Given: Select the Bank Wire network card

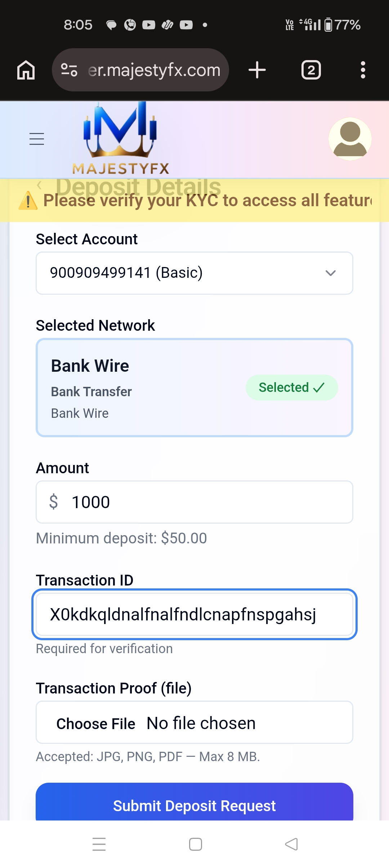Looking at the screenshot, I should click(x=144, y=388).
